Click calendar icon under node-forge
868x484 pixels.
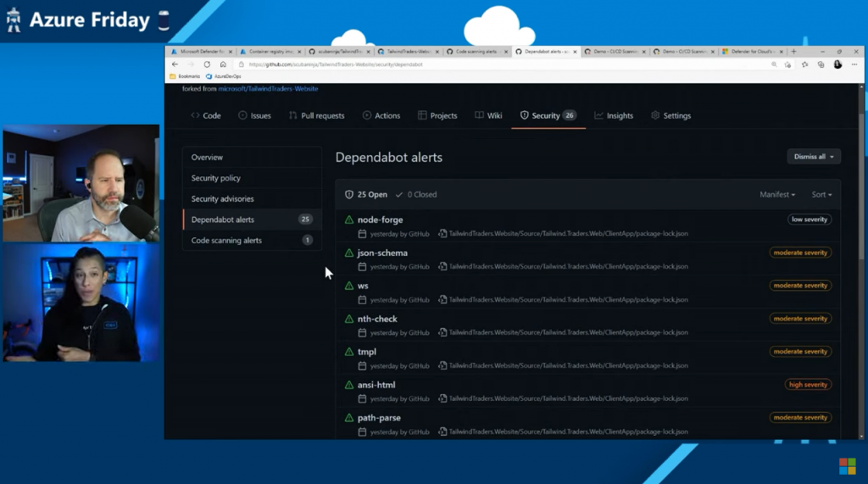362,234
